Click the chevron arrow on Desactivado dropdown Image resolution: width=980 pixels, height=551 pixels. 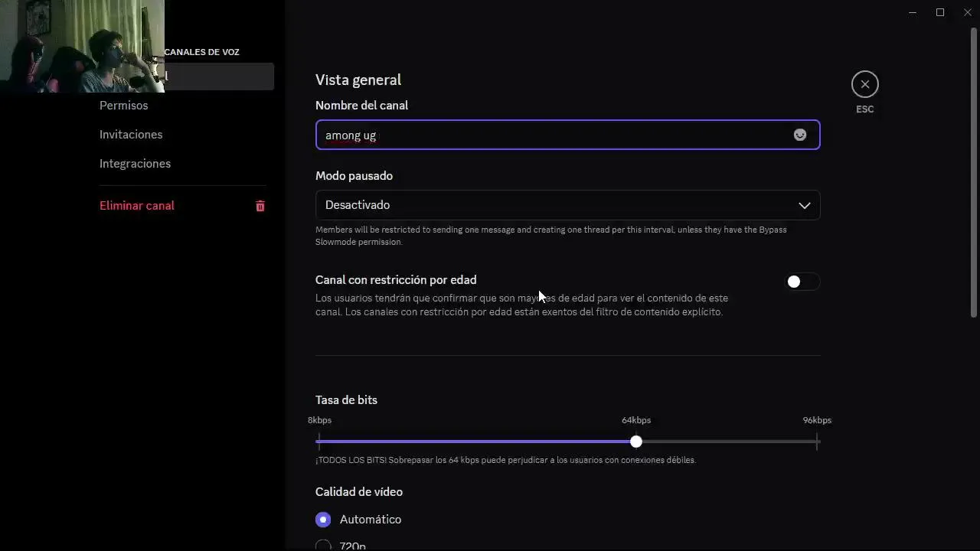[x=804, y=205]
